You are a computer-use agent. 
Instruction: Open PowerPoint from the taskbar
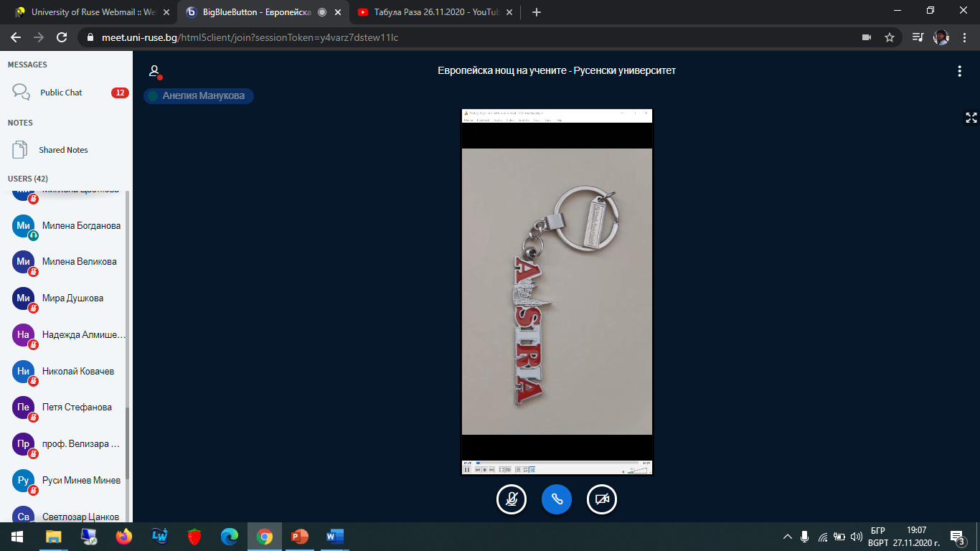pos(299,537)
